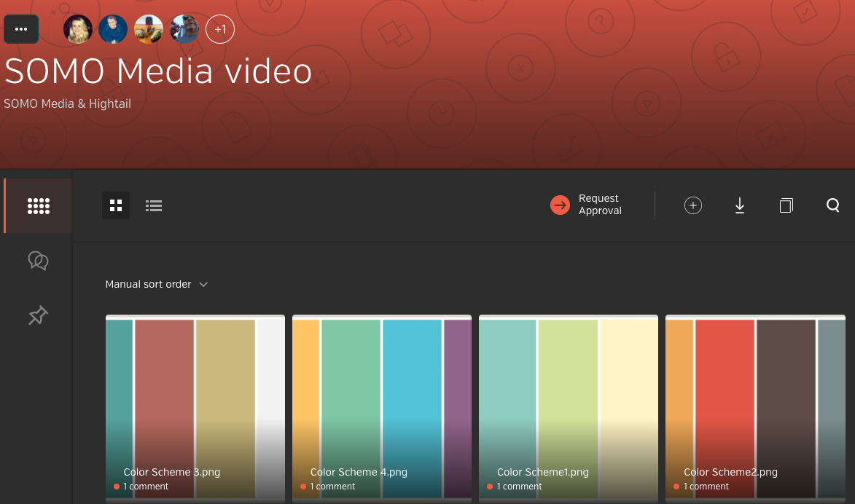Open the comments sidebar tab
Viewport: 855px width, 504px height.
click(x=38, y=261)
